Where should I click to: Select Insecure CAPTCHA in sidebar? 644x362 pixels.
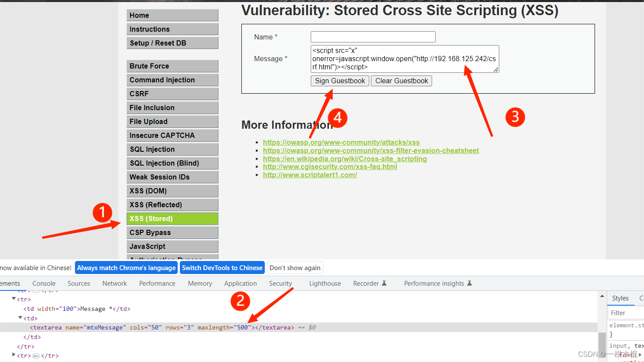172,135
